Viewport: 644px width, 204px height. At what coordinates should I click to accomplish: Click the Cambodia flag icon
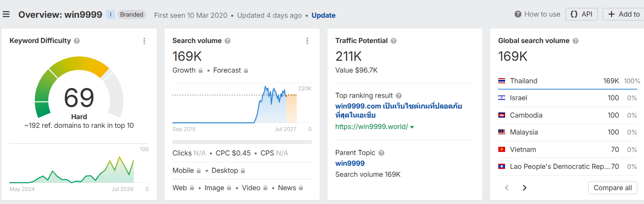click(x=502, y=115)
